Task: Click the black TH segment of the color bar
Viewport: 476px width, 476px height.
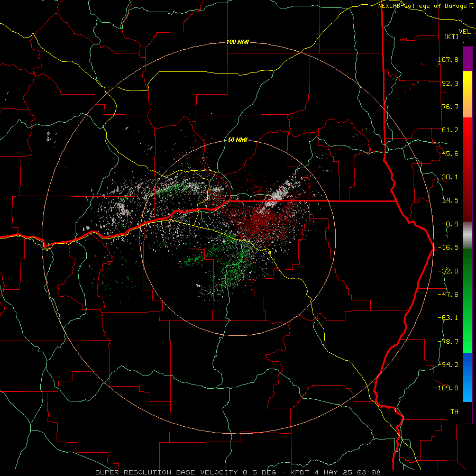Action: (467, 413)
